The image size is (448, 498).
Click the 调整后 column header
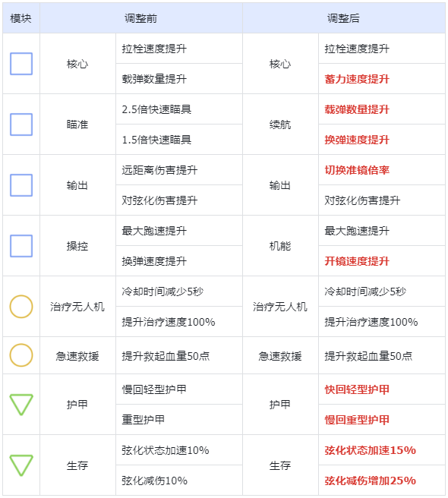click(x=343, y=18)
